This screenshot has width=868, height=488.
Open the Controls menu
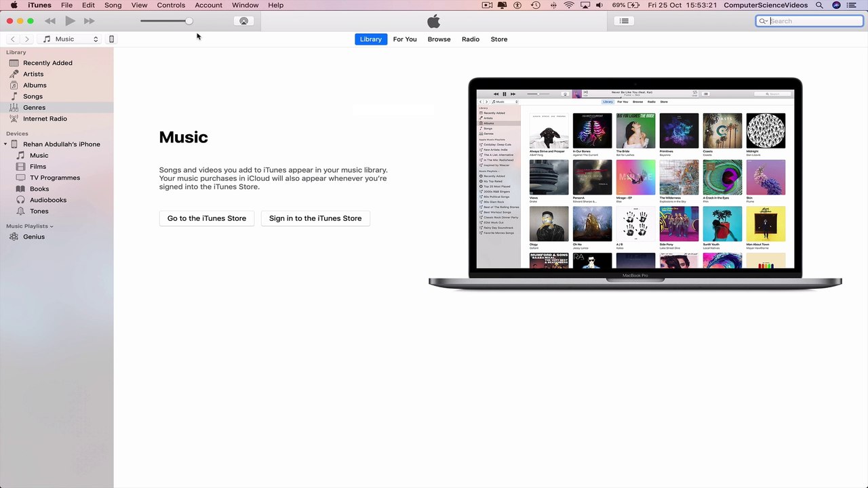(171, 5)
